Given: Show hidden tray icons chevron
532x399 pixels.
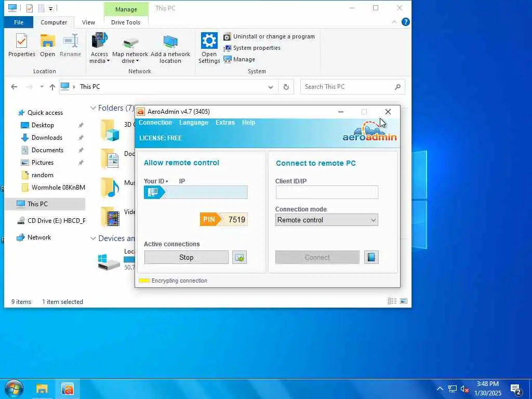Looking at the screenshot, I should click(x=440, y=389).
